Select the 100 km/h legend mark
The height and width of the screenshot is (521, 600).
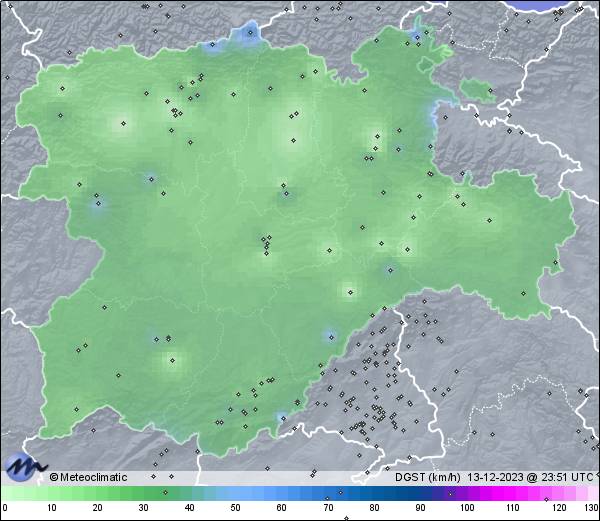click(466, 508)
